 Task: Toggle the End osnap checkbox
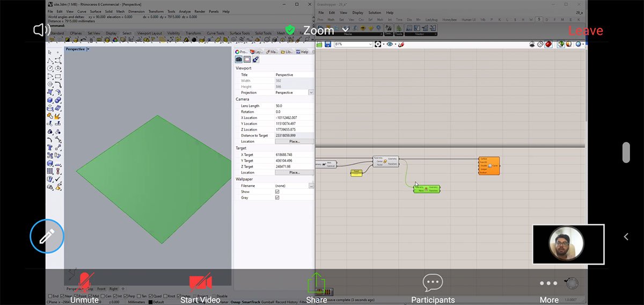pyautogui.click(x=49, y=296)
